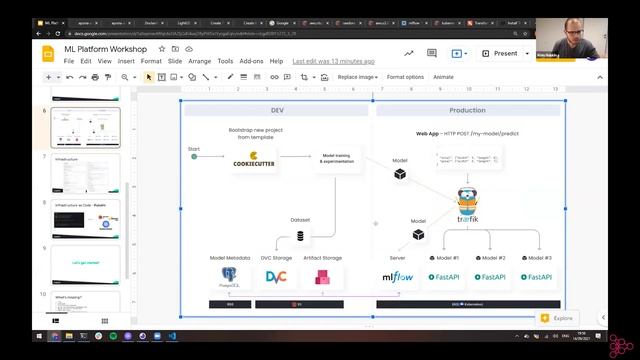Crop the selected image
640x360 pixels.
point(304,77)
